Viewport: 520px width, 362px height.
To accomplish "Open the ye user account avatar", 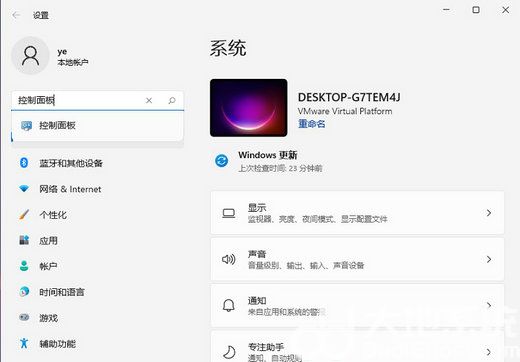I will 30,56.
